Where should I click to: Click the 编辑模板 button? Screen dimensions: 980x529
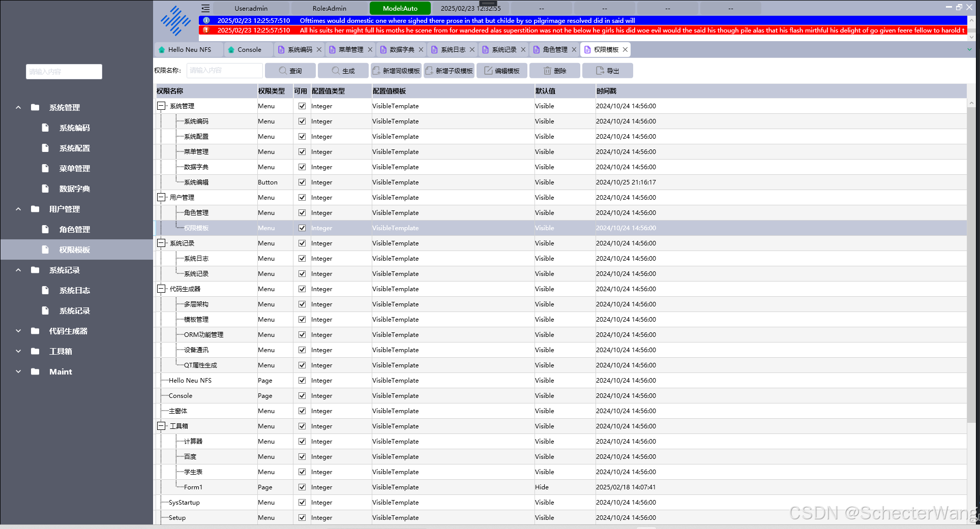tap(501, 71)
